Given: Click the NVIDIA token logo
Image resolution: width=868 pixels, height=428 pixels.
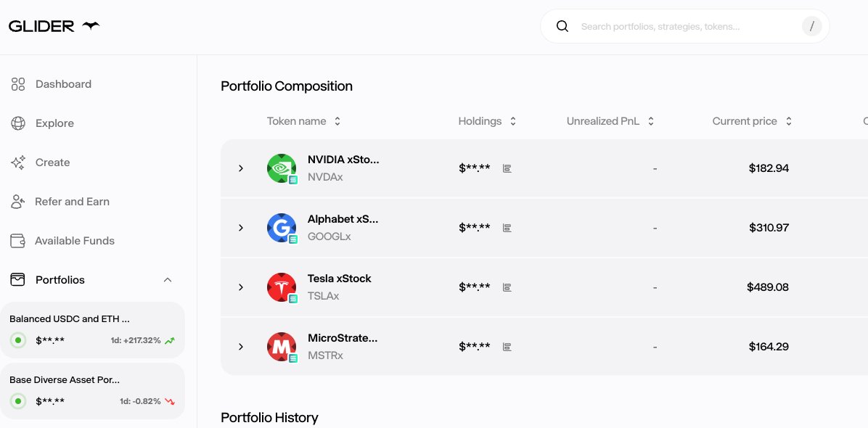Looking at the screenshot, I should [x=281, y=168].
